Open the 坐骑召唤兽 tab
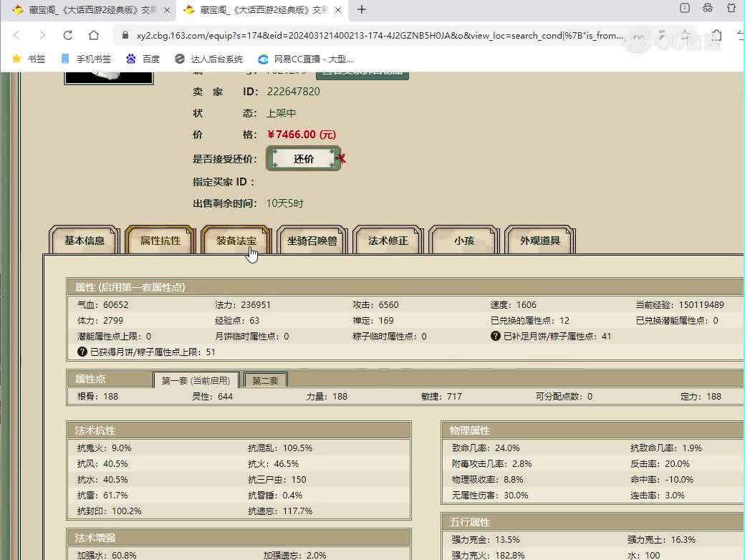745x560 pixels. [x=312, y=241]
